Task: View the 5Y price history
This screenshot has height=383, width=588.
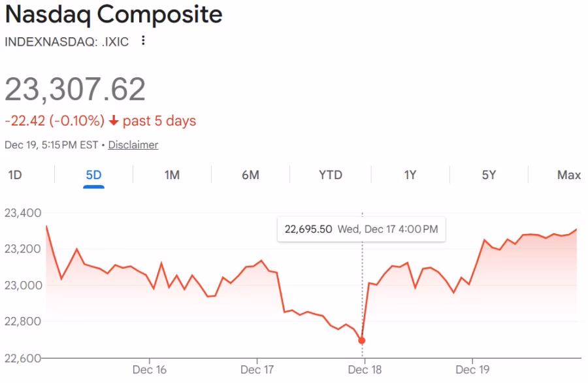Action: coord(487,175)
